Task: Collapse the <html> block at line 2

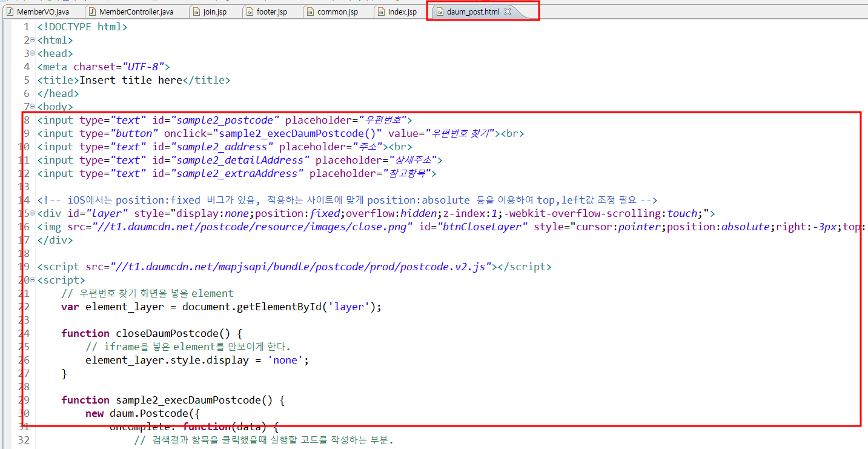Action: pos(32,41)
